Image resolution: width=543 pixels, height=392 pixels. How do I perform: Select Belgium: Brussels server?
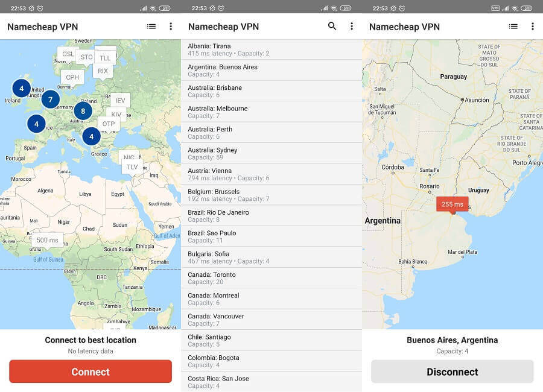click(x=271, y=195)
